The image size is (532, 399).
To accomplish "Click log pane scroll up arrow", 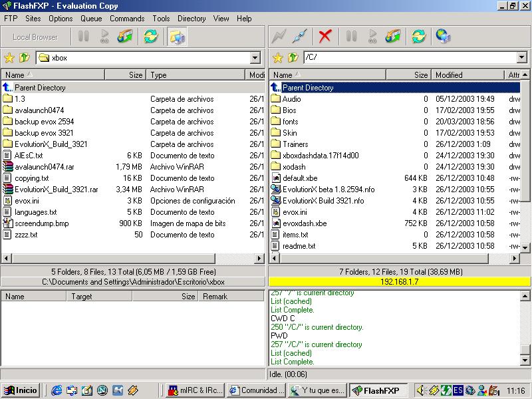I will pos(525,296).
